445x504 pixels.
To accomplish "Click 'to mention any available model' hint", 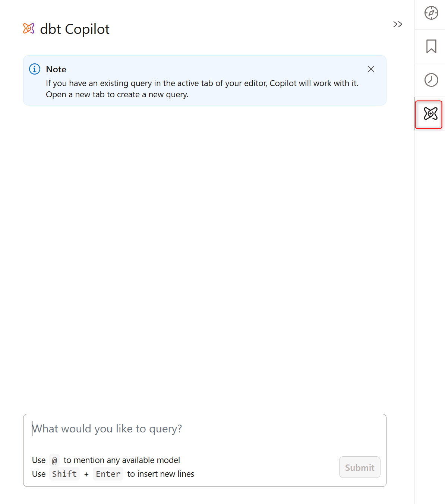I will coord(122,460).
